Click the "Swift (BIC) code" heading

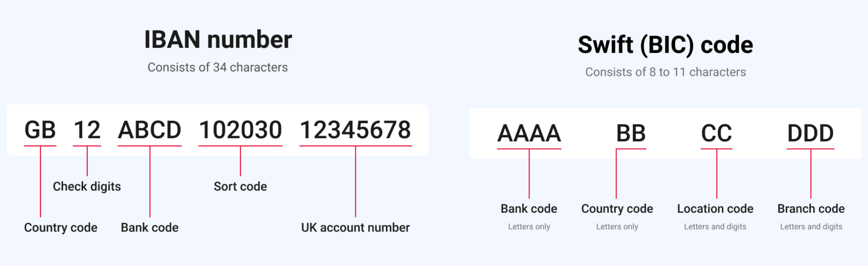(x=665, y=45)
